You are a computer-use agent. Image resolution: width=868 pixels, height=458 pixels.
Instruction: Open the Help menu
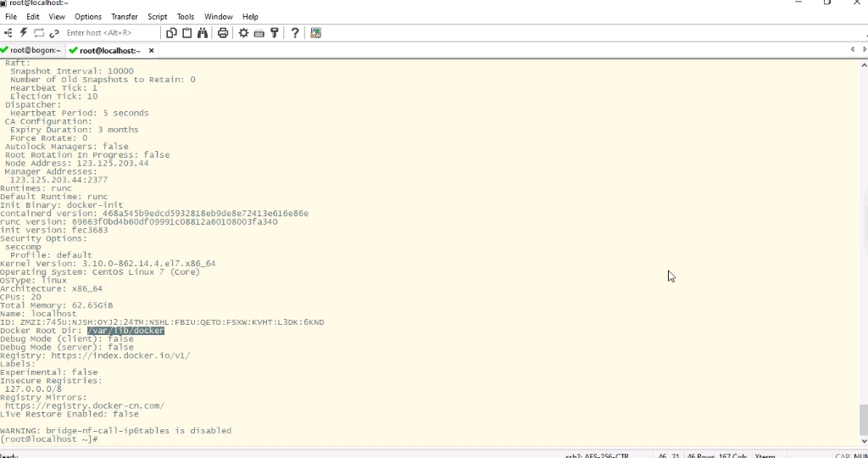250,17
